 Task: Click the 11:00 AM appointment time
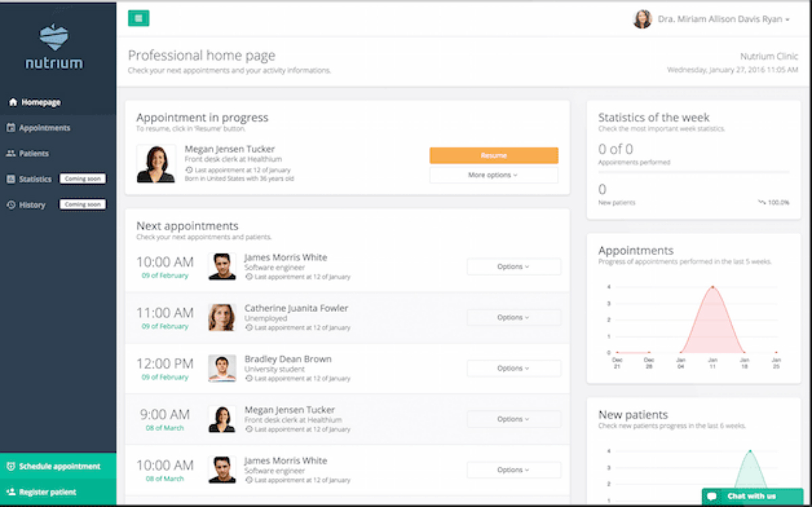coord(165,313)
